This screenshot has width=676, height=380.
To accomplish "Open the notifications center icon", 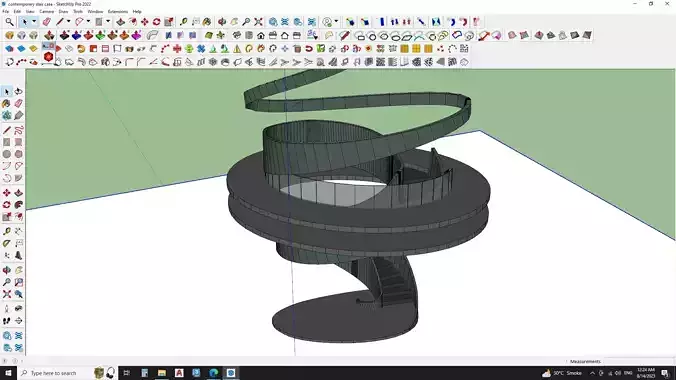I will [x=665, y=373].
